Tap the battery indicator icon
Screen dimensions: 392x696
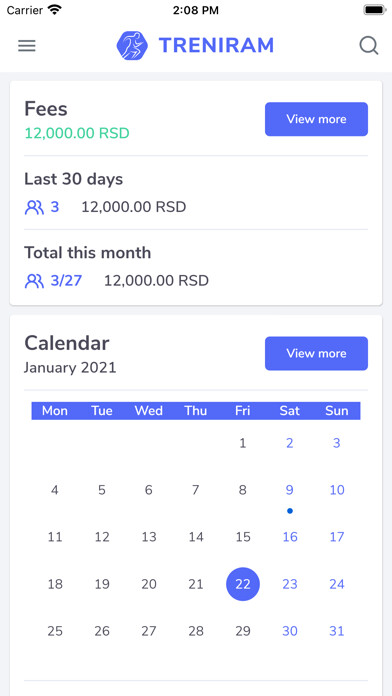(x=375, y=10)
